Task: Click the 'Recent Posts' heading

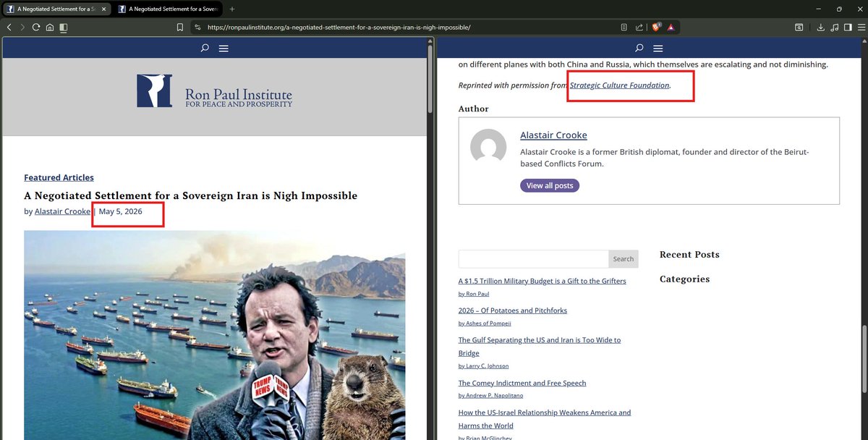Action: [689, 254]
